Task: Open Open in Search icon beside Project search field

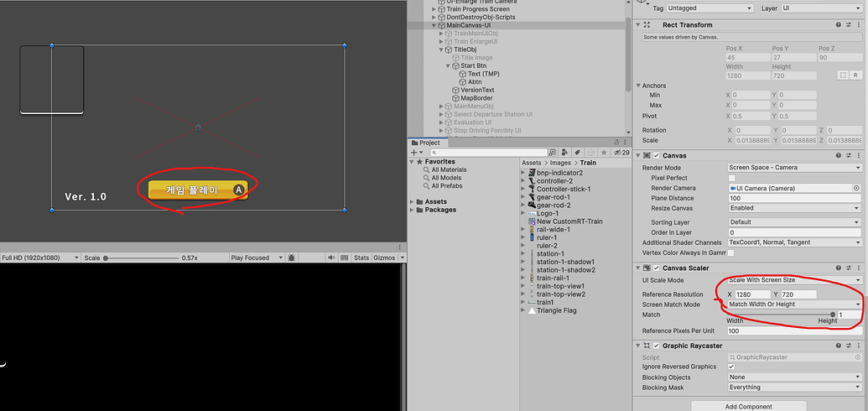Action: coord(553,153)
